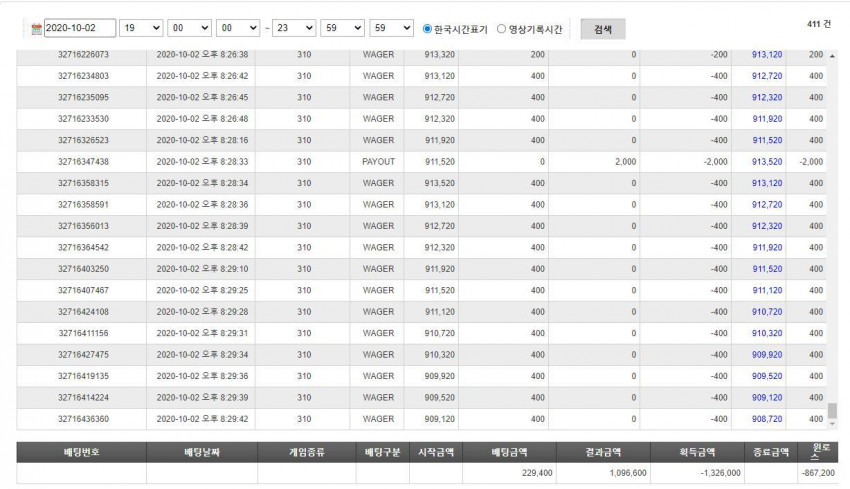Click end balance link 908,720 in last row

[x=767, y=419]
